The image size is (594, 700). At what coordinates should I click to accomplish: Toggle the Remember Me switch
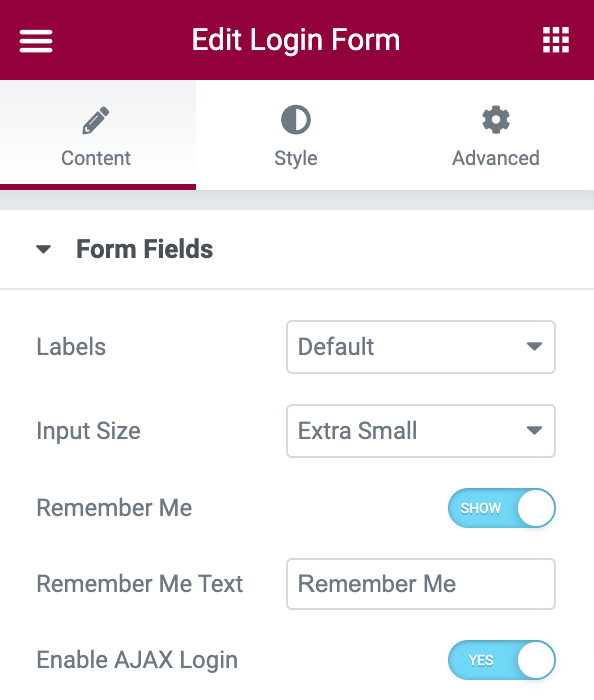[x=502, y=508]
